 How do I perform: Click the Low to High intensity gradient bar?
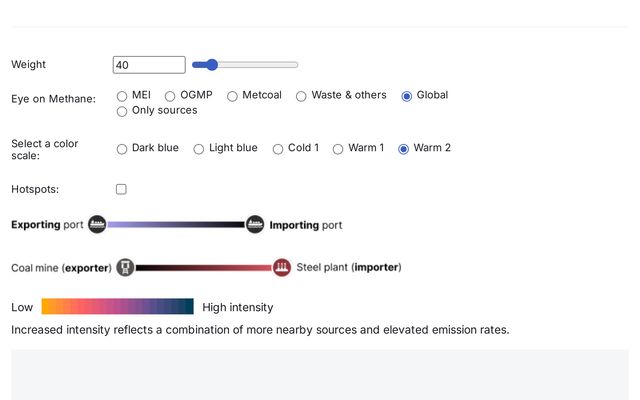[118, 307]
